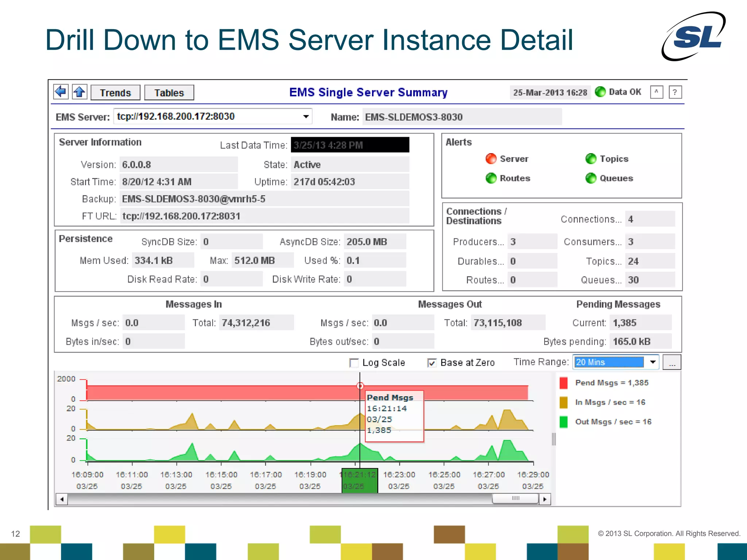This screenshot has height=560, width=747.
Task: Open the Durables... detail link
Action: coord(481,261)
